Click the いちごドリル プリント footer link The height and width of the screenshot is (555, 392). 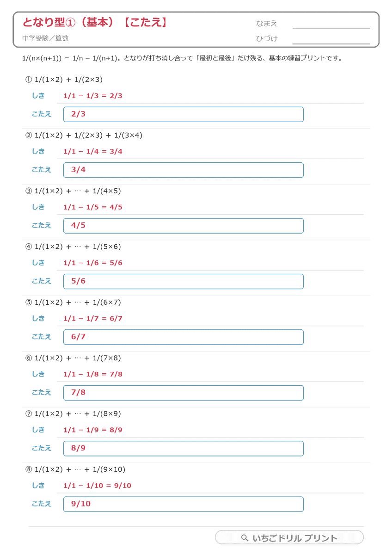click(x=289, y=537)
